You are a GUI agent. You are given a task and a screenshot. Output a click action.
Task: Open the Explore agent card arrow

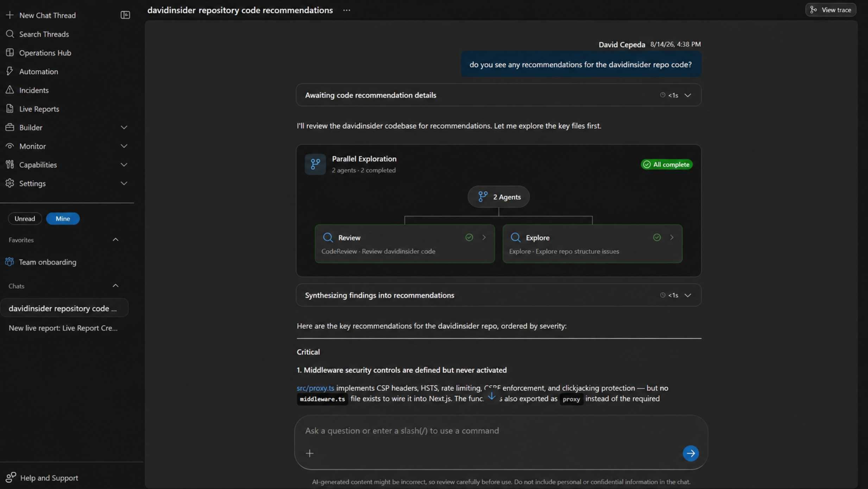click(672, 237)
